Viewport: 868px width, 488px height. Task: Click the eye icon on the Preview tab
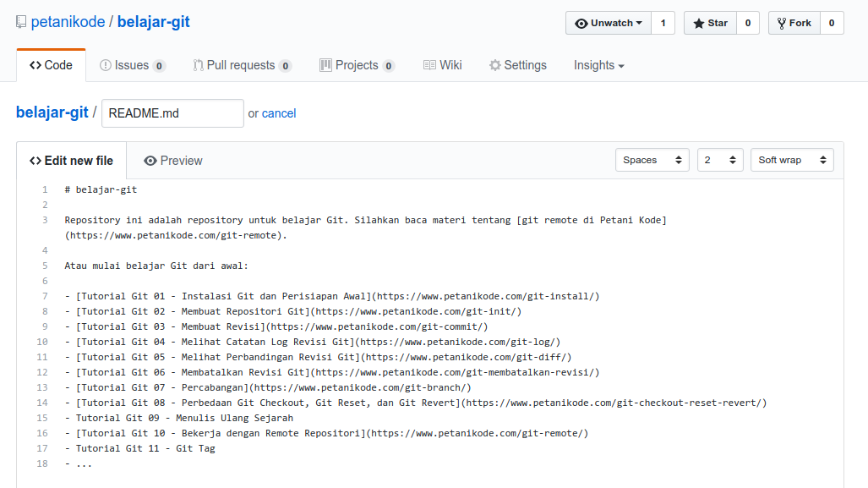tap(150, 160)
